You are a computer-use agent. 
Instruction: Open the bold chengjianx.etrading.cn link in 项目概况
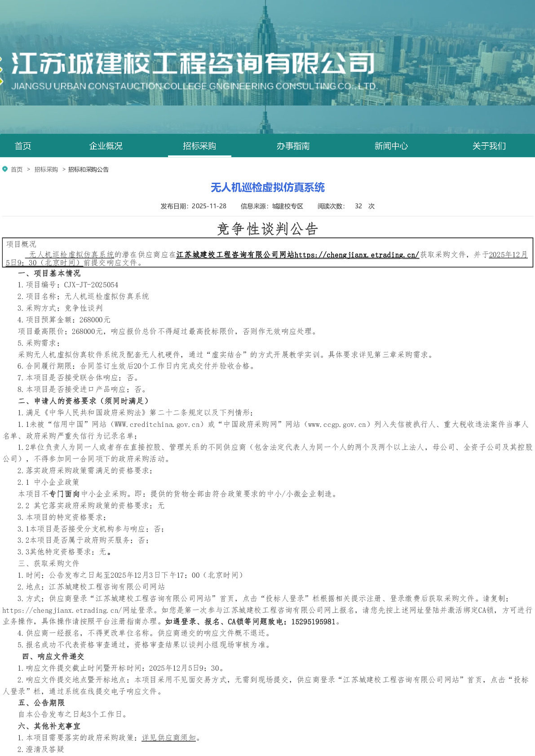tap(357, 255)
